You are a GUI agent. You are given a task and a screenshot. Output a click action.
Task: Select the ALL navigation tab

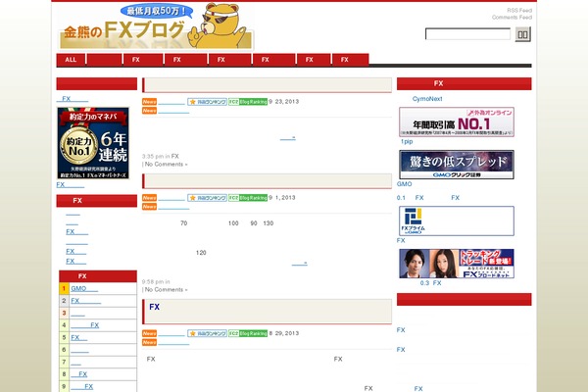point(71,60)
